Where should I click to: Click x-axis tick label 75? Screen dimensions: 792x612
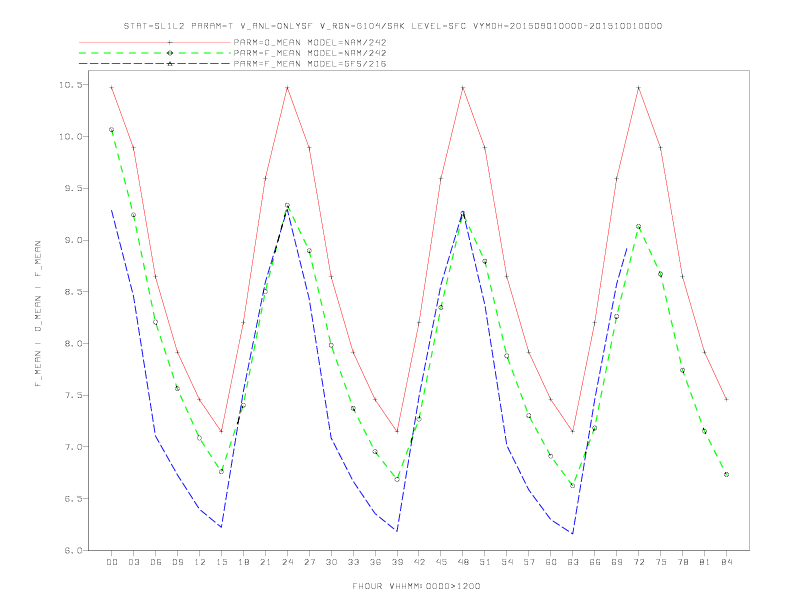[x=661, y=562]
